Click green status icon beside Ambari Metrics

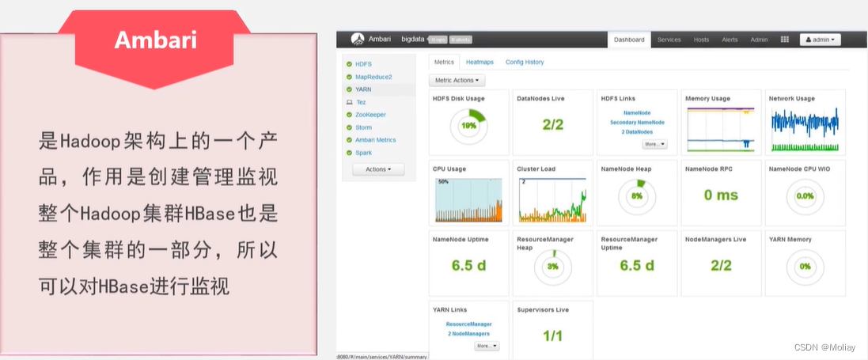pos(349,140)
